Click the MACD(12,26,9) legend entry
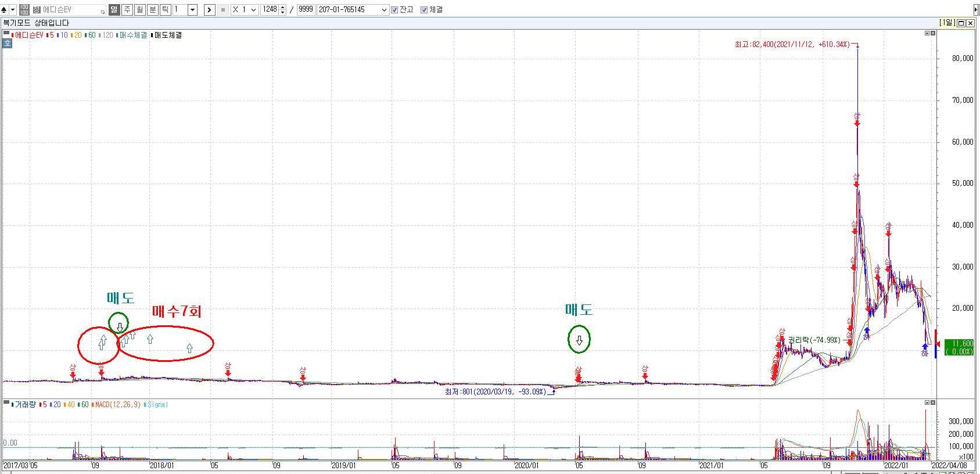 (117, 404)
